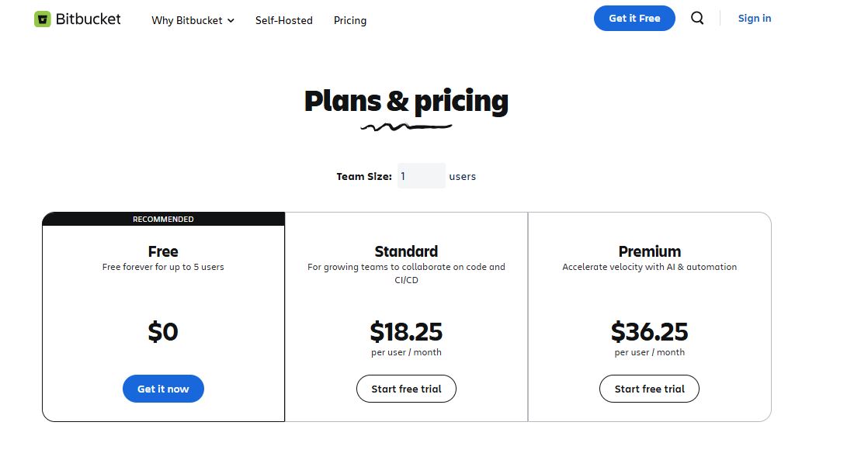The image size is (868, 474).
Task: Click the $18.25 Standard price
Action: (406, 332)
